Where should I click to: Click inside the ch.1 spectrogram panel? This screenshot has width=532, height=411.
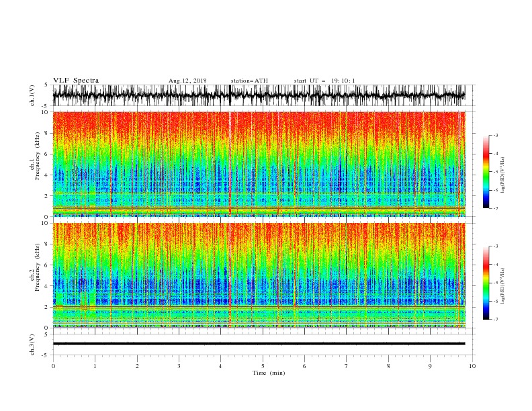(x=259, y=164)
